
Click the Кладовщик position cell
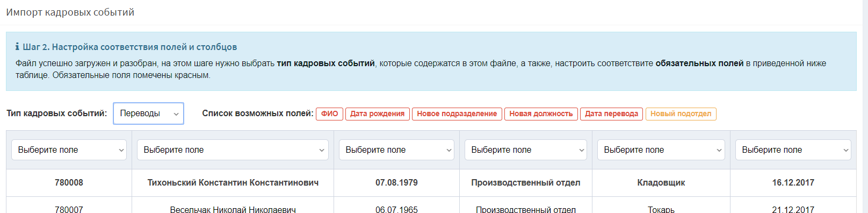coord(661,183)
